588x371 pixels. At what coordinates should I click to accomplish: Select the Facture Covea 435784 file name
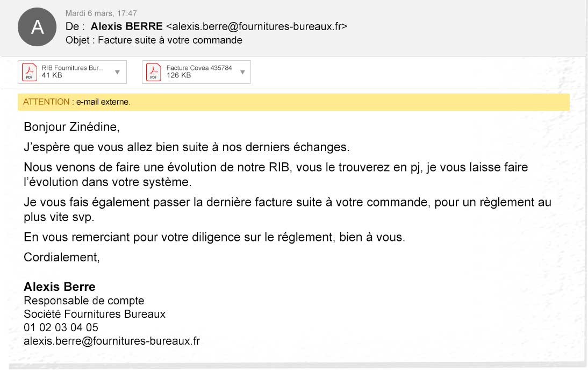pyautogui.click(x=199, y=68)
